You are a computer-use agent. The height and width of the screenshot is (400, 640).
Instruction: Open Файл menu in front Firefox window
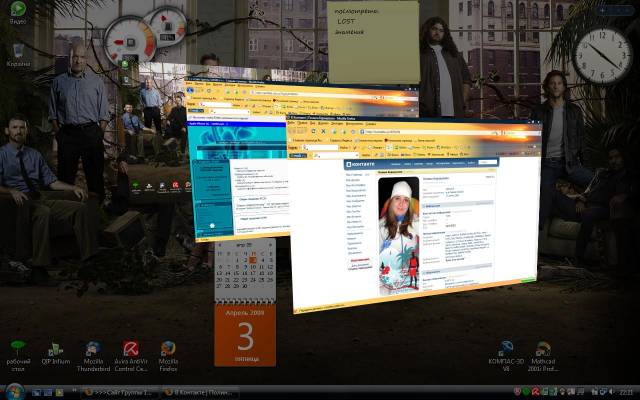tap(293, 122)
